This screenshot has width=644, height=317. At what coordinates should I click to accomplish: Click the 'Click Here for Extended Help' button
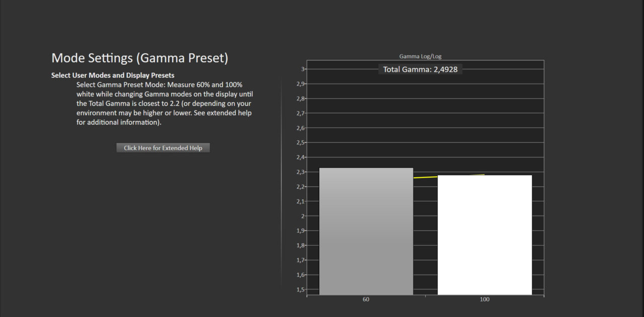[163, 148]
